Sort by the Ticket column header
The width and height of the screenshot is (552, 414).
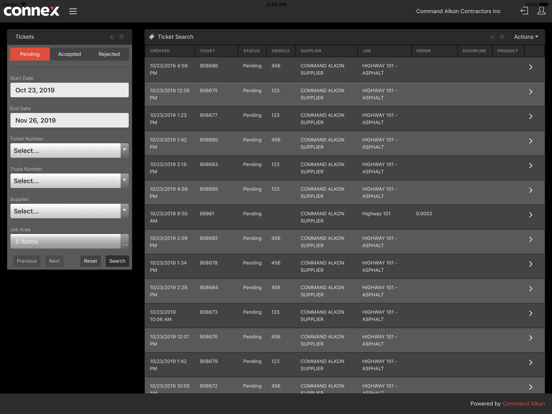(217, 51)
